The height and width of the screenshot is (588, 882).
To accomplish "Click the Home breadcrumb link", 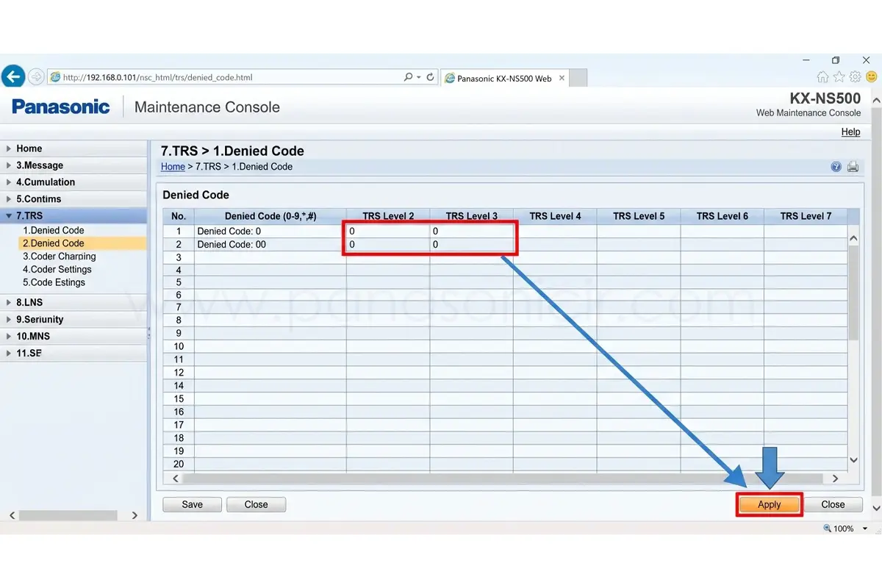I will click(x=173, y=167).
